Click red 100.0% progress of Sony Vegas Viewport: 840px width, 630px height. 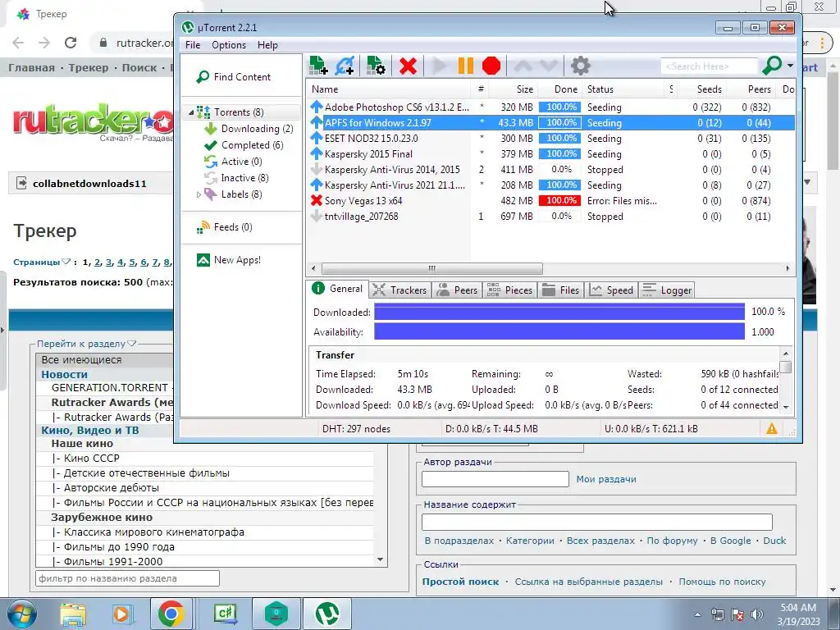pyautogui.click(x=559, y=200)
